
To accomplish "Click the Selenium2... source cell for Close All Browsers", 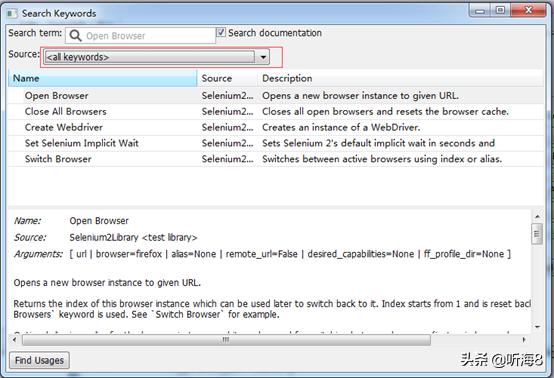I will pyautogui.click(x=228, y=112).
